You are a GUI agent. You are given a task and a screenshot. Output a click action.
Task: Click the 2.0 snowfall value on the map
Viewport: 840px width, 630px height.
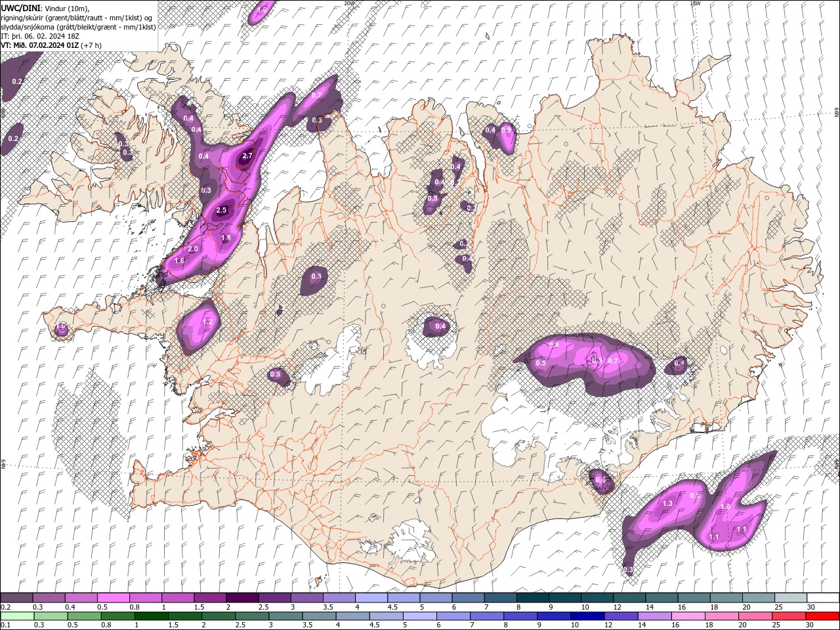pos(193,249)
